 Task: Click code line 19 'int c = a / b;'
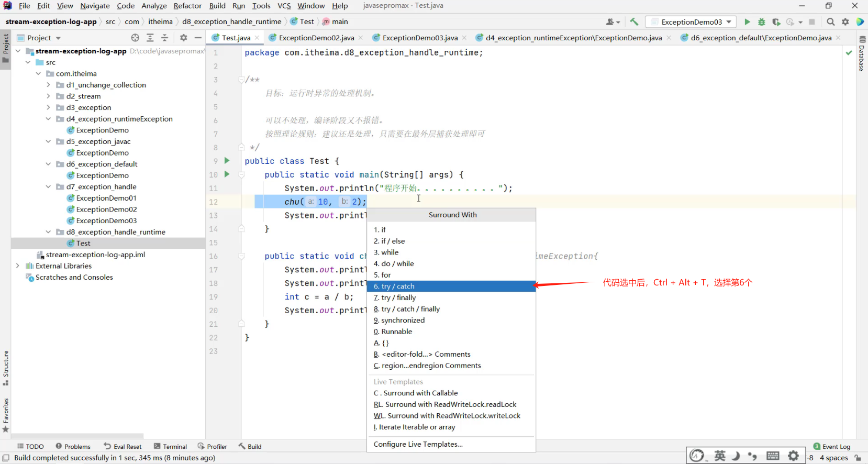coord(319,297)
